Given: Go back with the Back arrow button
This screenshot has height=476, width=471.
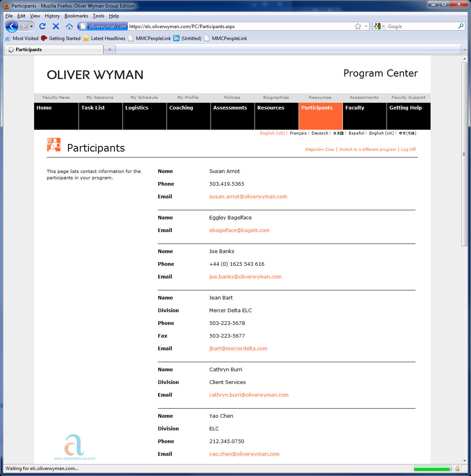Looking at the screenshot, I should coord(12,27).
